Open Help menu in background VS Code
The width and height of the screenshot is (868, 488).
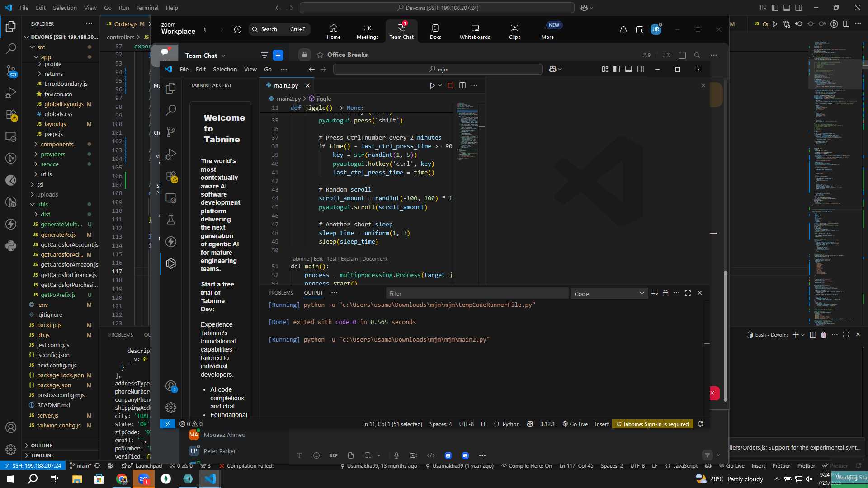click(172, 8)
